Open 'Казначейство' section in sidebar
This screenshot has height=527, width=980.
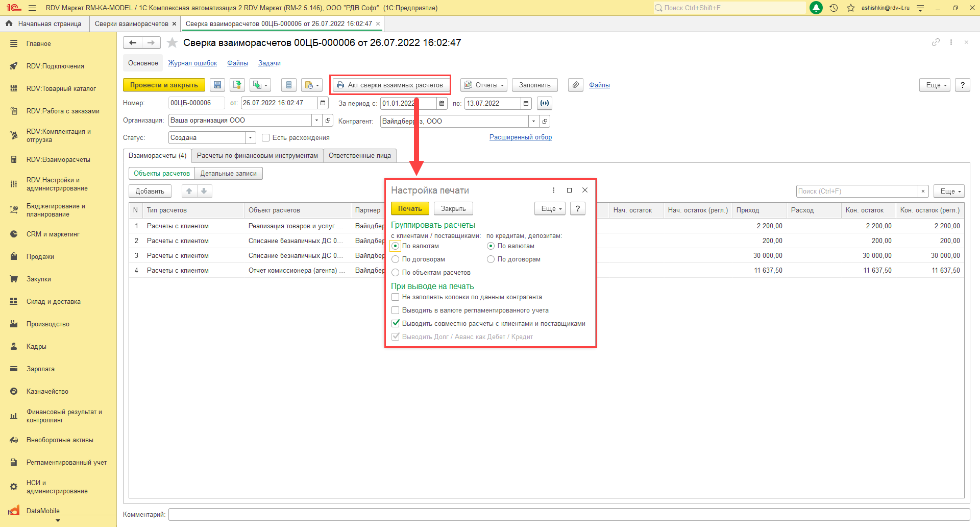coord(47,392)
